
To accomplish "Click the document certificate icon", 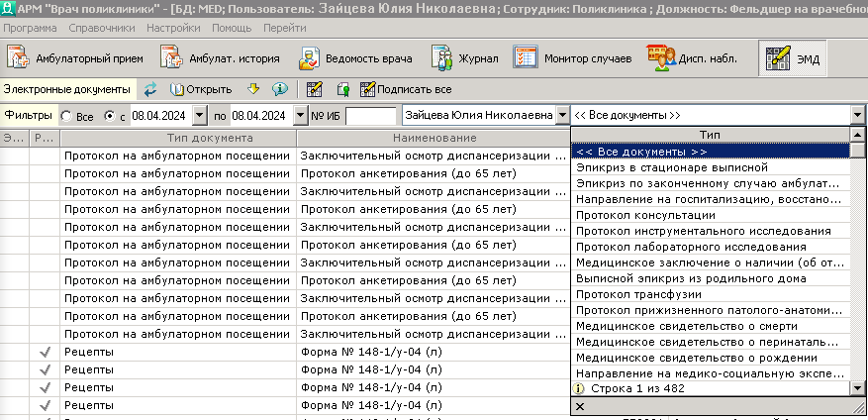I will click(342, 89).
